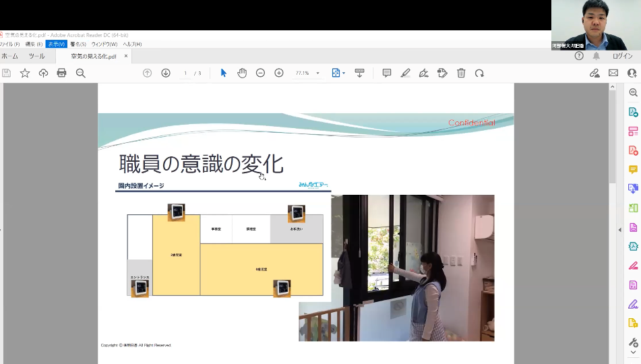Zoom out with minus icon
The image size is (641, 364).
(260, 73)
